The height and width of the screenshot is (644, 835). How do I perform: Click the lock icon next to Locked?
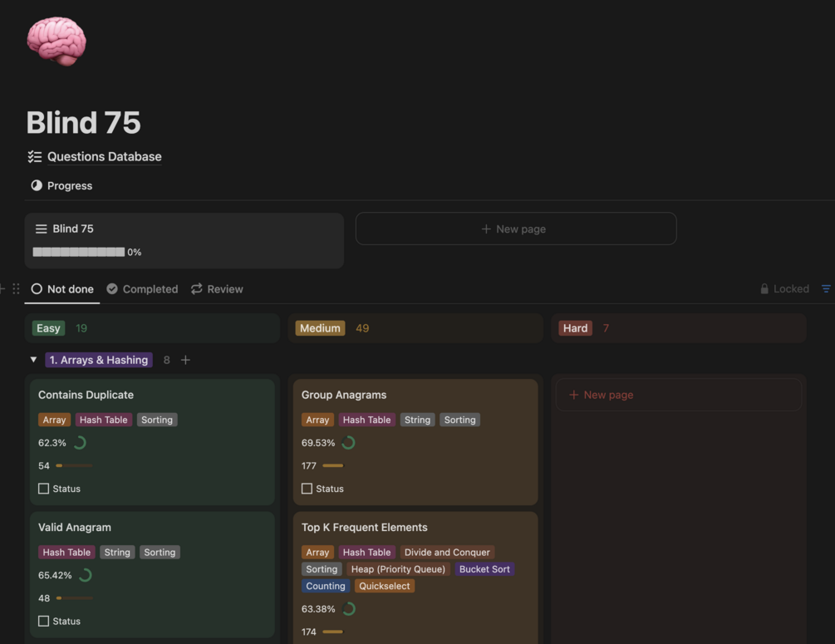[764, 288]
